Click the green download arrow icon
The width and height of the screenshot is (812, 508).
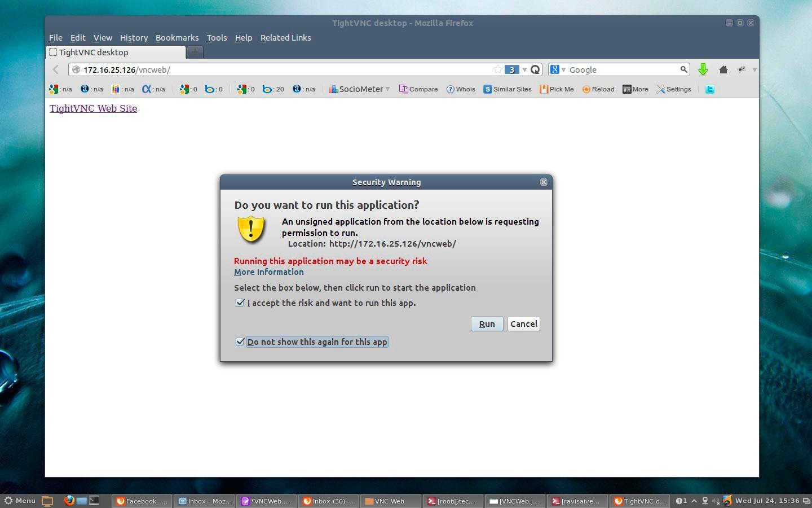point(703,69)
